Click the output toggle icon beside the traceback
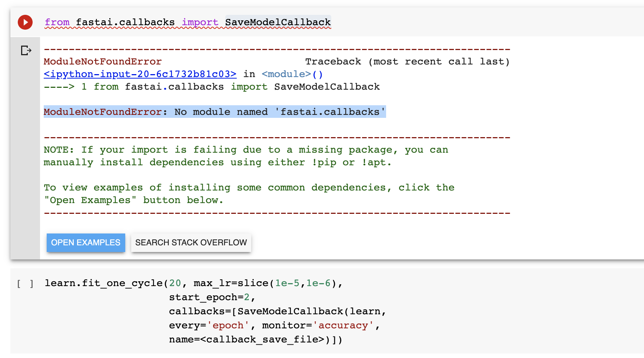The image size is (644, 358). (x=26, y=50)
